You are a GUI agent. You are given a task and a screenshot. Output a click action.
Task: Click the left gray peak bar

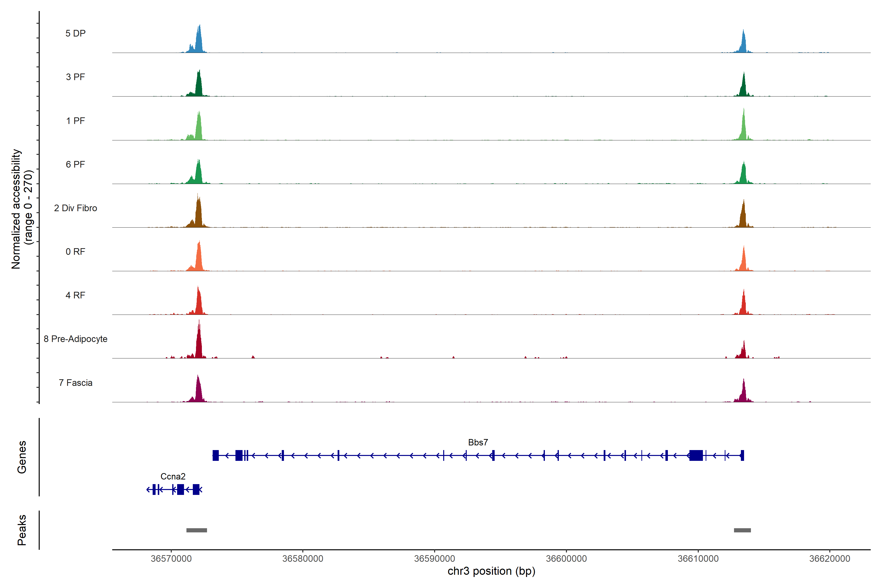(196, 530)
